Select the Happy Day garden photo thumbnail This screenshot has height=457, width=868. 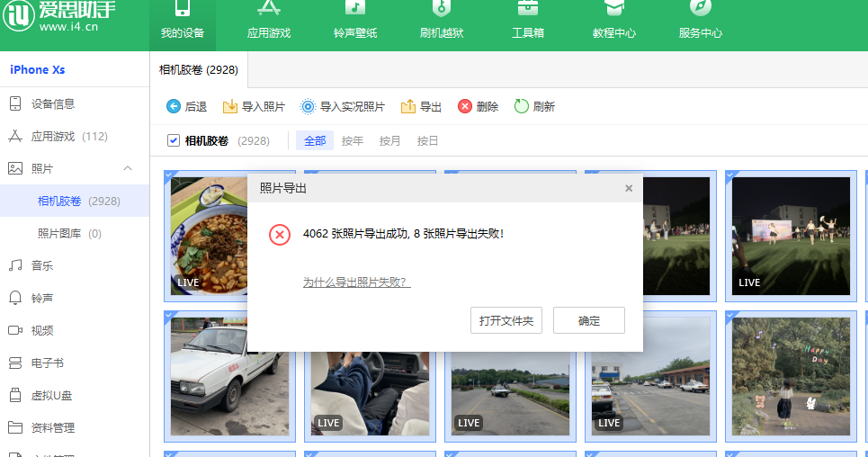tap(791, 376)
